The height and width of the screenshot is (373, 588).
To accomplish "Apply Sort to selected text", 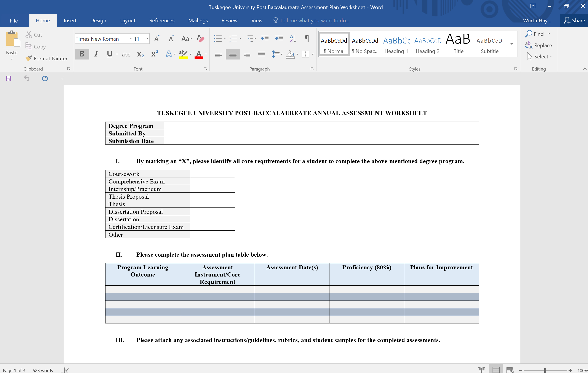I will pyautogui.click(x=293, y=38).
